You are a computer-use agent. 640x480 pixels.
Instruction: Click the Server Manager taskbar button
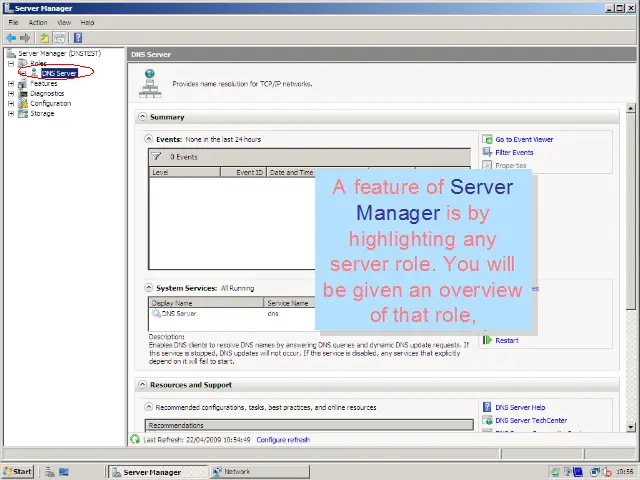pos(158,472)
